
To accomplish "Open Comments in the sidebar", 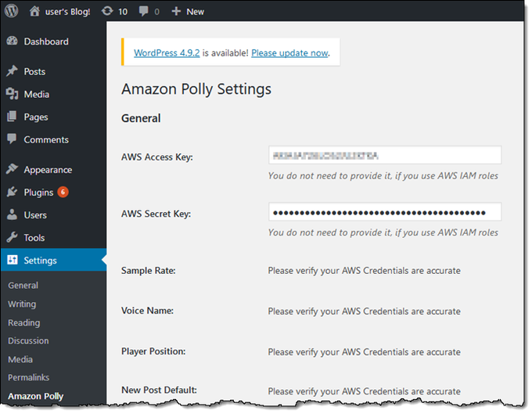I will point(45,139).
